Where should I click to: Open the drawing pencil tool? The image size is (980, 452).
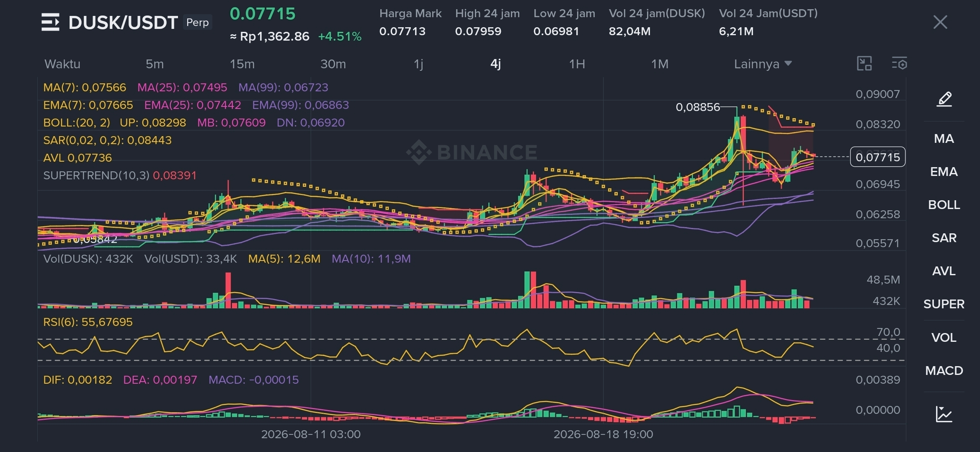(x=944, y=99)
